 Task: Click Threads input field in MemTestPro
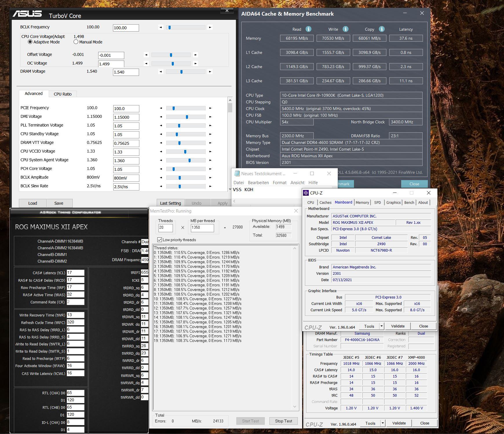165,228
